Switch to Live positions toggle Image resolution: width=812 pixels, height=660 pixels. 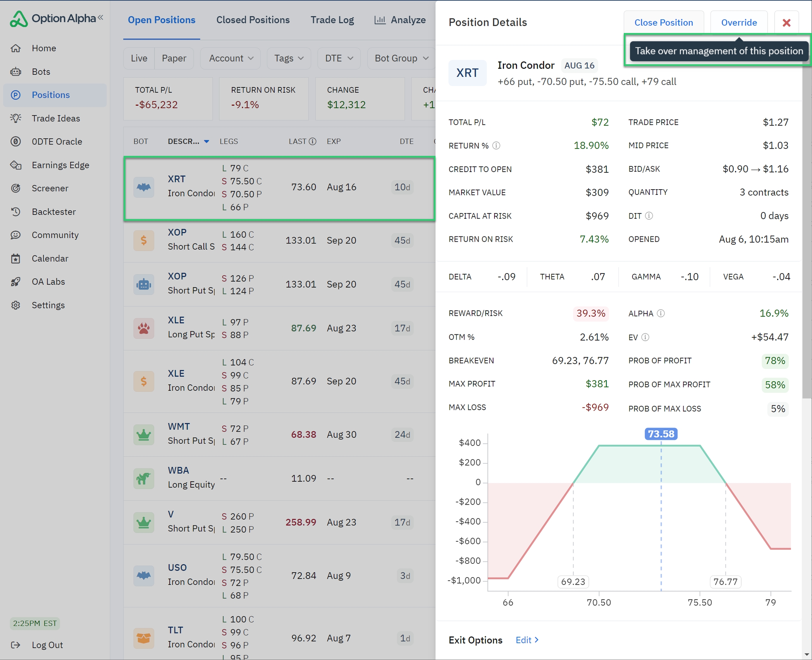point(139,58)
